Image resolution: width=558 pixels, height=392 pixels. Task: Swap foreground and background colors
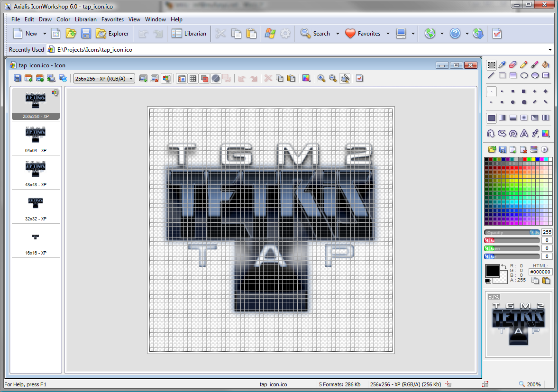coord(504,267)
